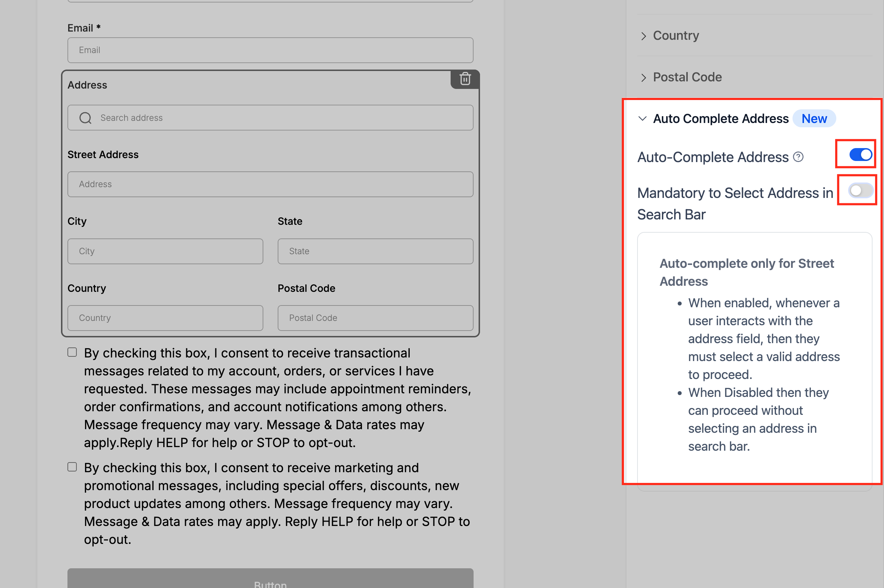884x588 pixels.
Task: Focus the Email input field
Action: point(270,50)
